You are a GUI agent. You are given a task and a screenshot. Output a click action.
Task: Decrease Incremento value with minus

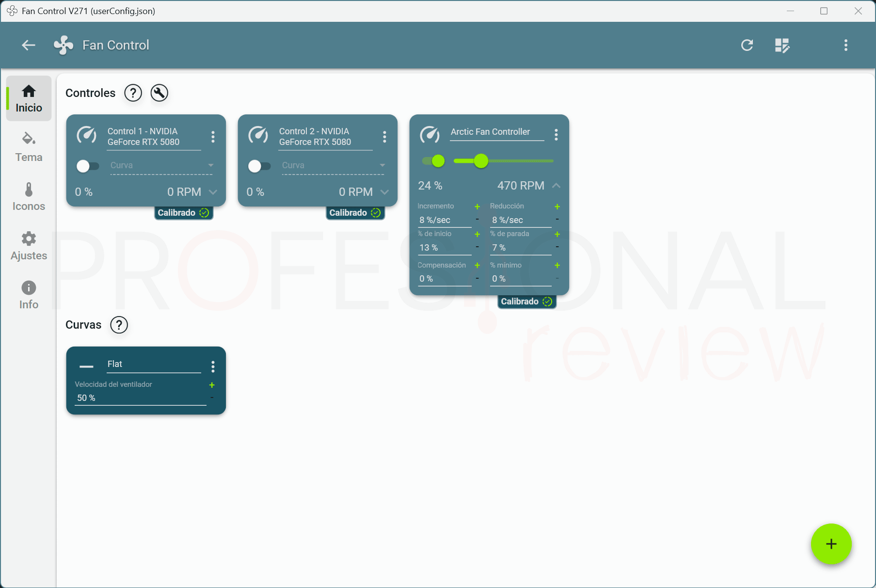(x=477, y=220)
